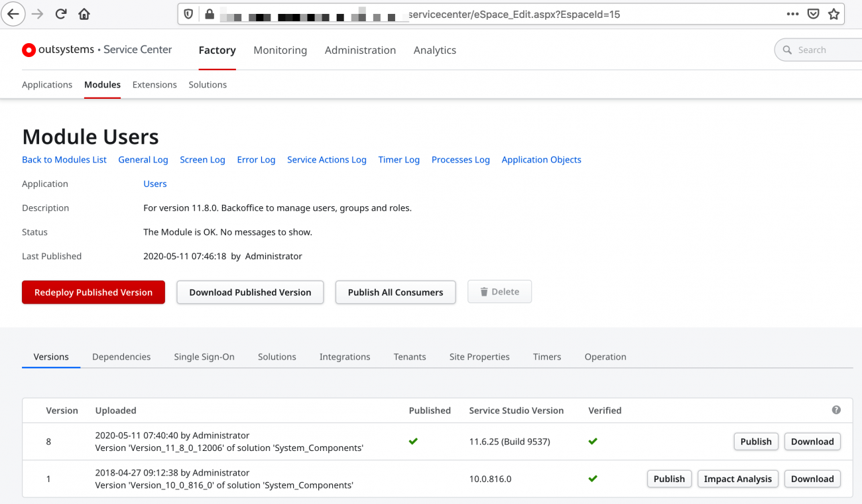Switch to the Timers tab

(547, 357)
